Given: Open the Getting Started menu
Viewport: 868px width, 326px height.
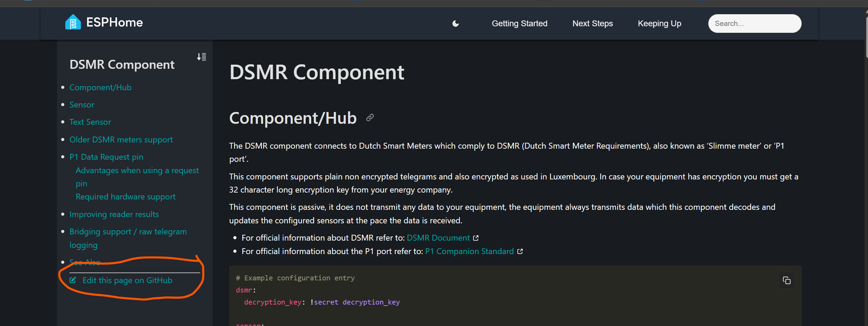Looking at the screenshot, I should click(x=519, y=24).
